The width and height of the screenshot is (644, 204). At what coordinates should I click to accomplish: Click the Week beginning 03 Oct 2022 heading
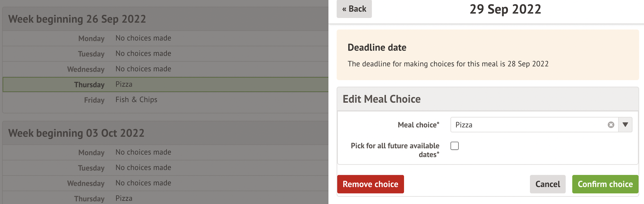coord(76,133)
